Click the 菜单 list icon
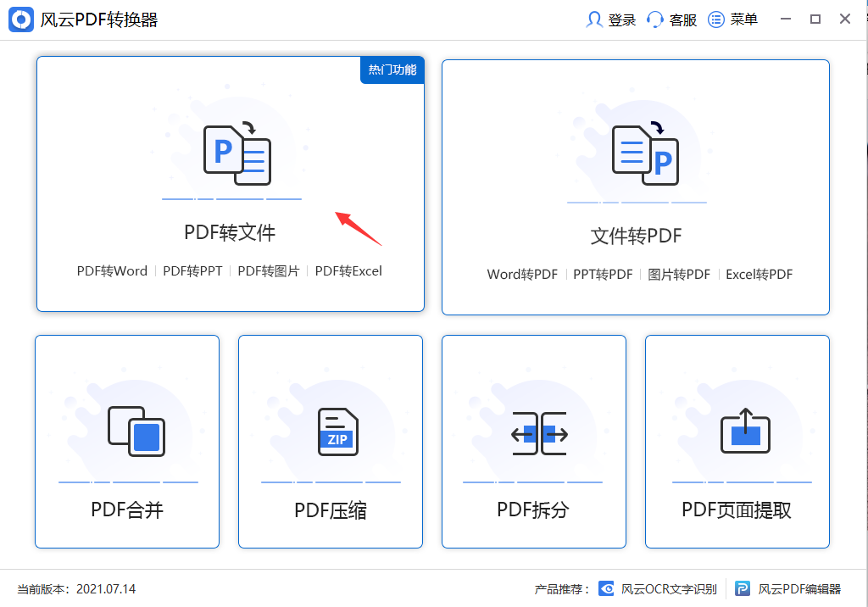This screenshot has width=868, height=607. click(x=715, y=19)
